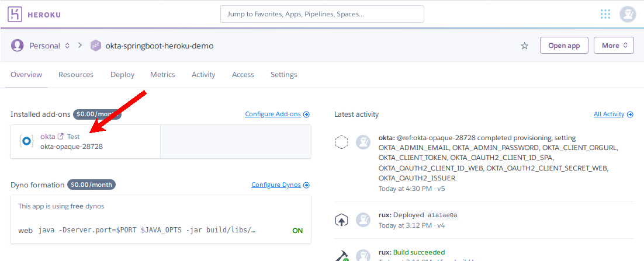
Task: Click the okta add-on logo icon
Action: click(x=27, y=141)
